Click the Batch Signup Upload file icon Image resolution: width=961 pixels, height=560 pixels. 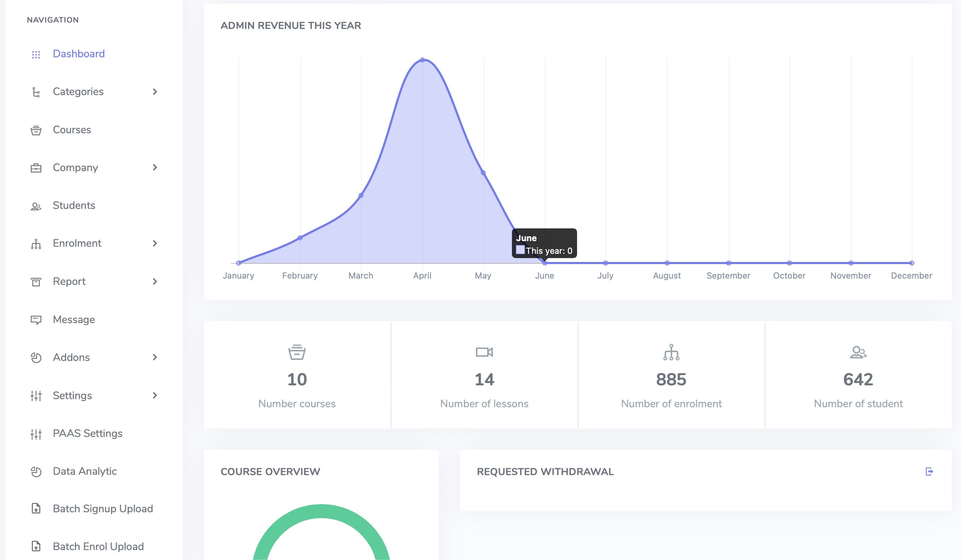click(36, 508)
